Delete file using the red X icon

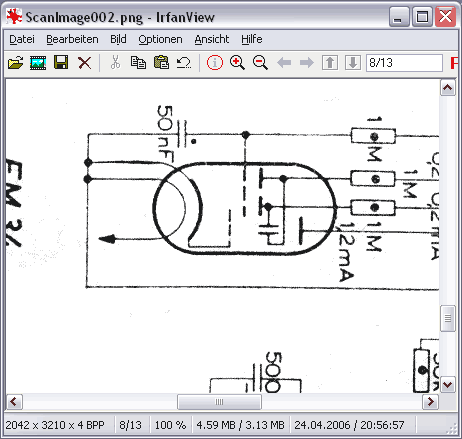85,63
